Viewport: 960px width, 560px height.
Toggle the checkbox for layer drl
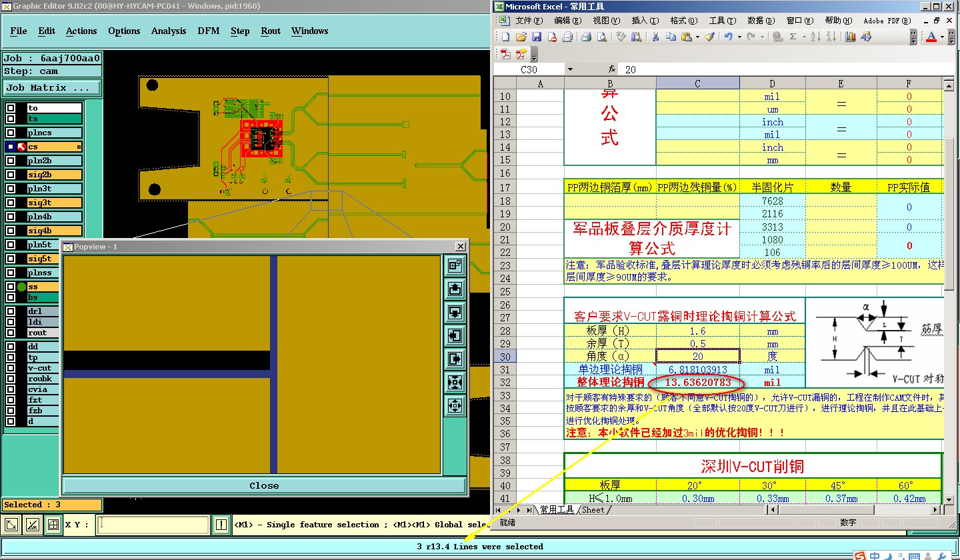tap(11, 311)
